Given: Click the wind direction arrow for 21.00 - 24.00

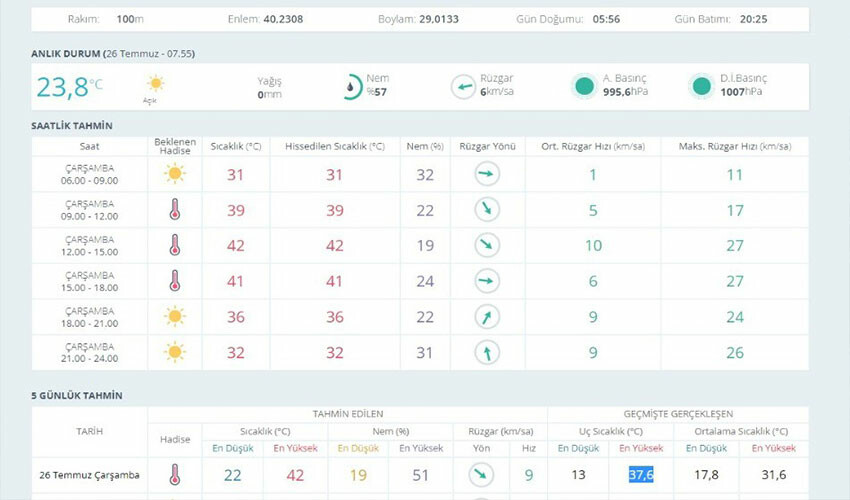Looking at the screenshot, I should point(487,352).
